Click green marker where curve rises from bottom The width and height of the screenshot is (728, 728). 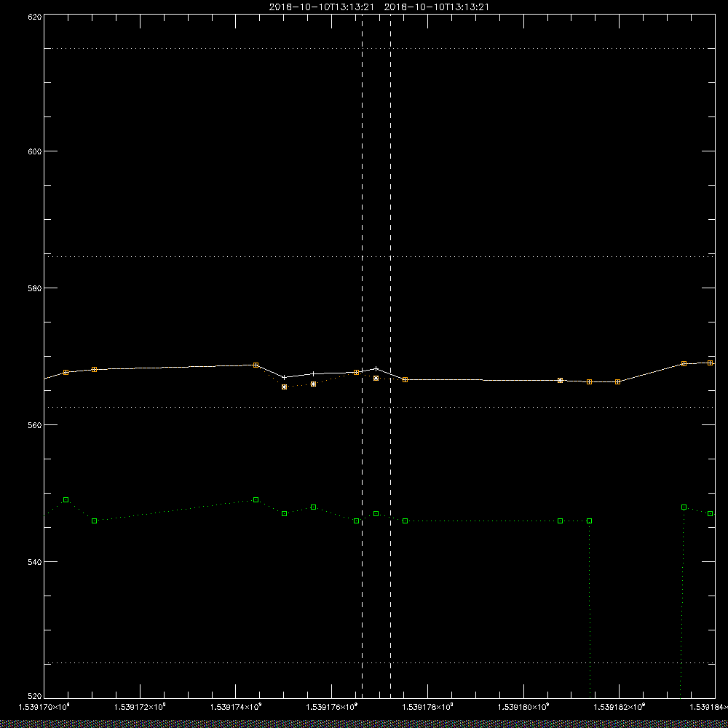pos(684,507)
